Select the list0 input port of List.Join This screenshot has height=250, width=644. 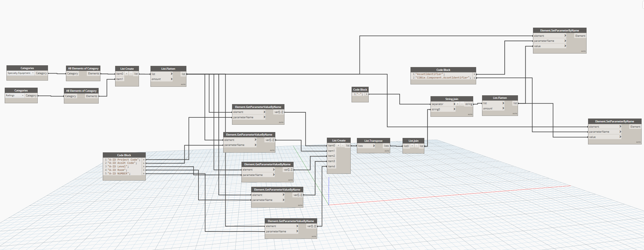[x=406, y=146]
